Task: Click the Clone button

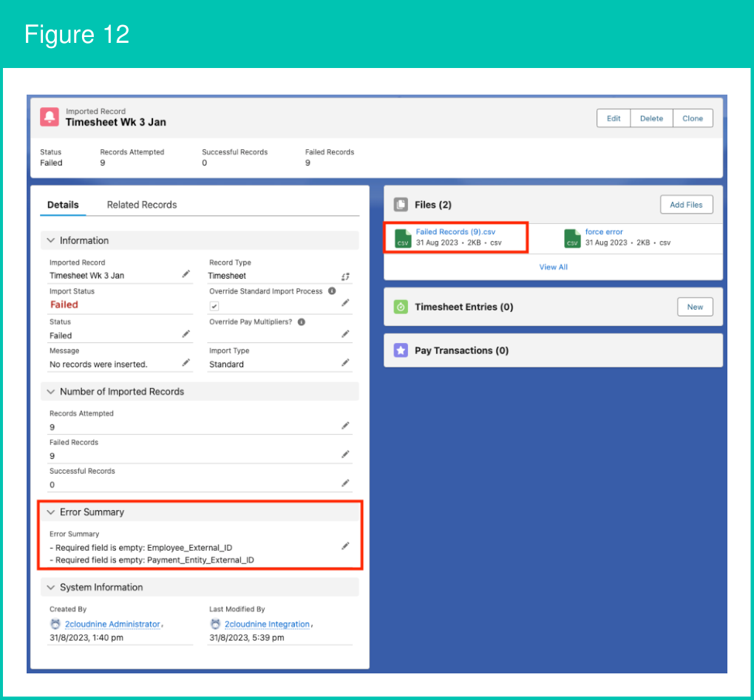Action: [693, 118]
